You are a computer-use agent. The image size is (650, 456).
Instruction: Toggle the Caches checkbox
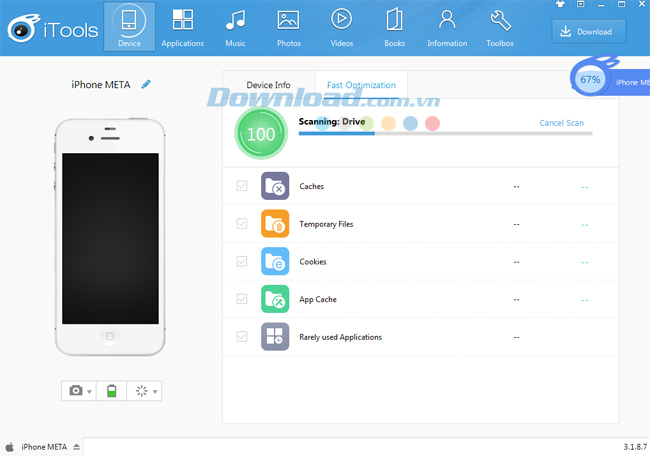241,186
